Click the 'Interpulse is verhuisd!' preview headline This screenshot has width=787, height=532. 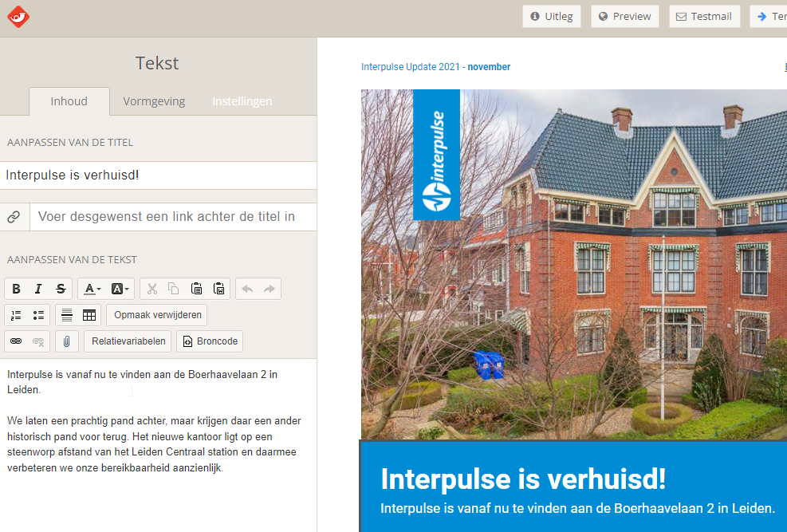coord(524,479)
